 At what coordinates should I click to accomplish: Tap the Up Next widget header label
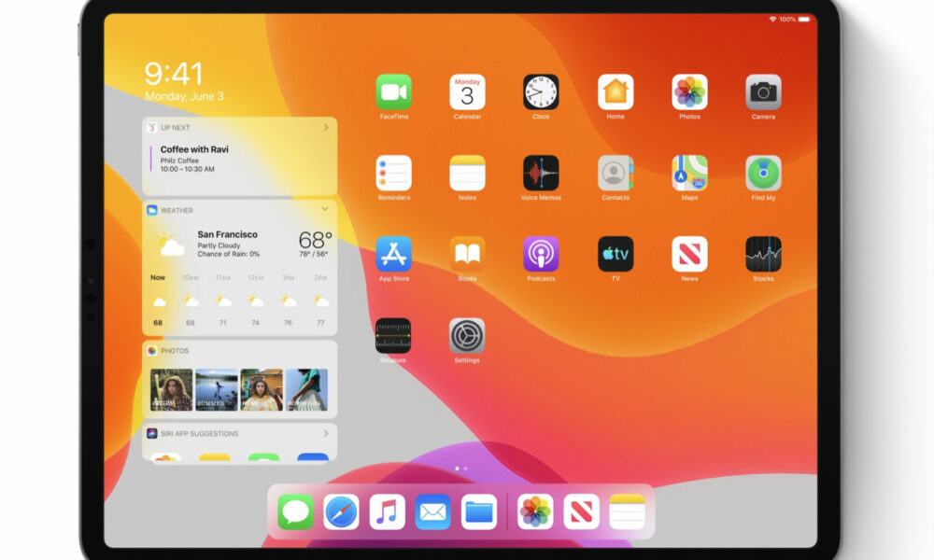click(176, 127)
